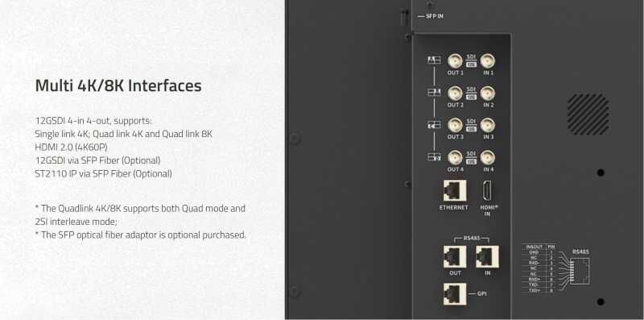The height and width of the screenshot is (320, 644).
Task: Click the Multi 4K/8K Interfaces heading
Action: pyautogui.click(x=118, y=85)
